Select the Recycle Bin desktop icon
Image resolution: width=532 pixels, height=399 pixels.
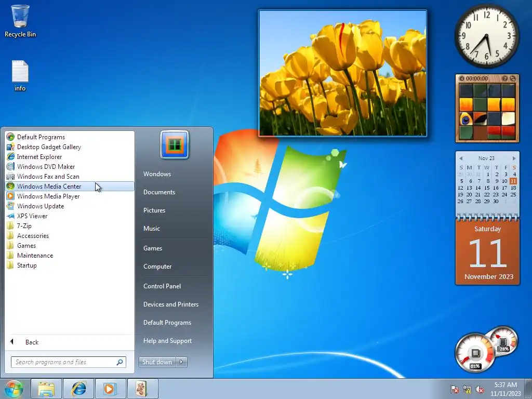point(20,21)
